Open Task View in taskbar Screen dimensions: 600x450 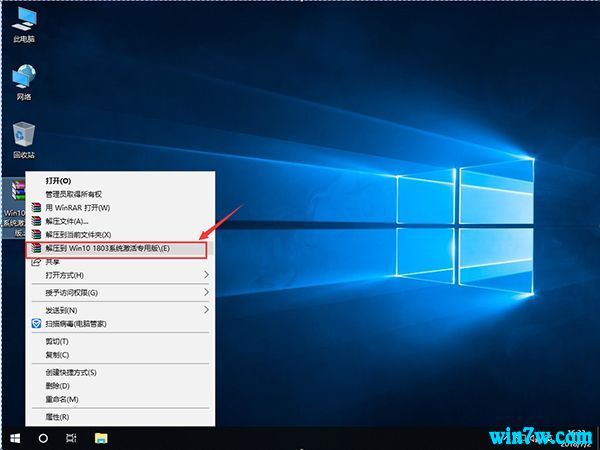[71, 438]
